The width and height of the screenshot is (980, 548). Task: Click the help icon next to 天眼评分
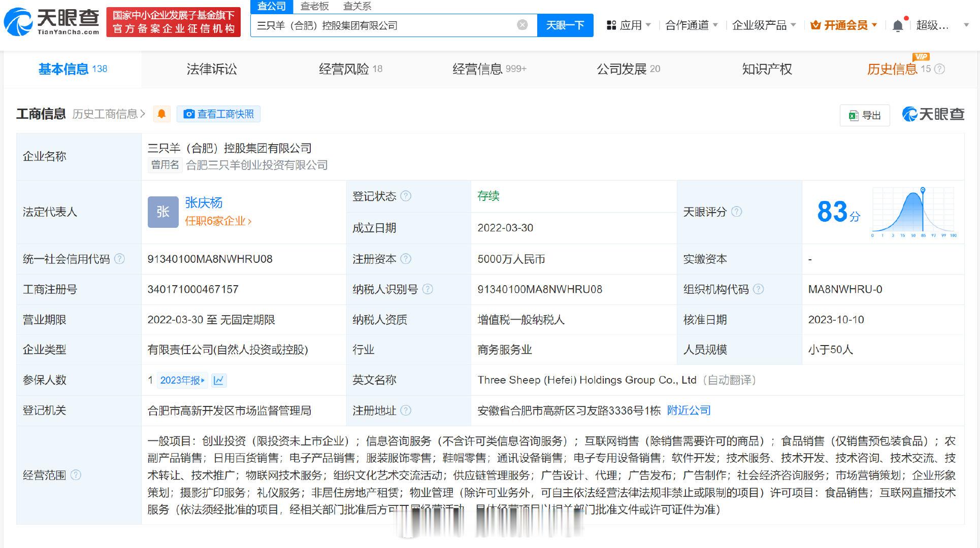[x=736, y=212]
